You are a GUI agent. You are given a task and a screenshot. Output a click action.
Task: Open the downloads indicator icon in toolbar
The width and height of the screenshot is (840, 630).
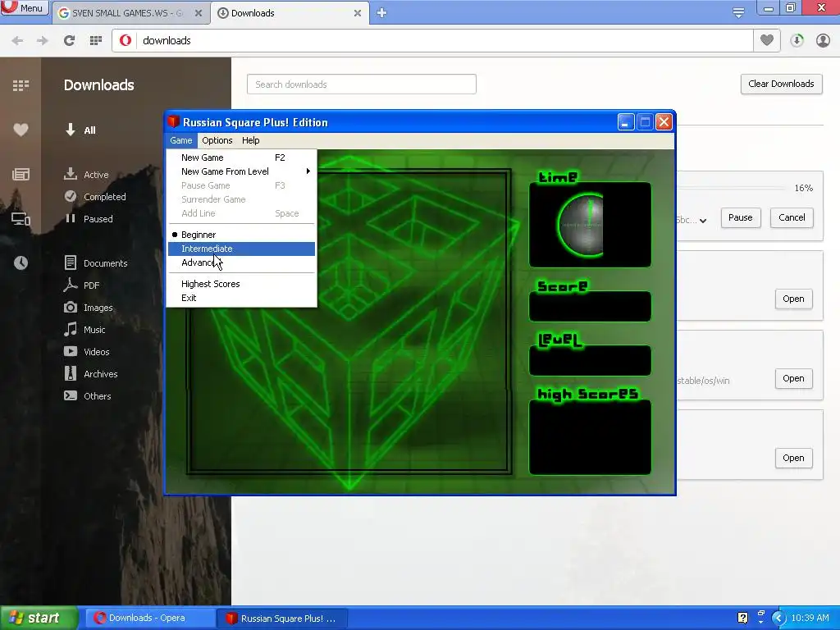tap(797, 41)
